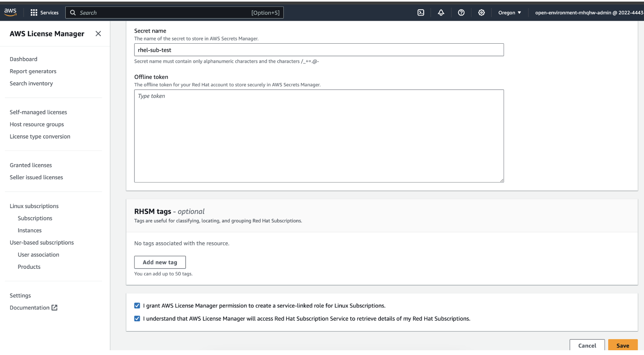Click the search magnifier icon
The width and height of the screenshot is (644, 355).
(73, 13)
